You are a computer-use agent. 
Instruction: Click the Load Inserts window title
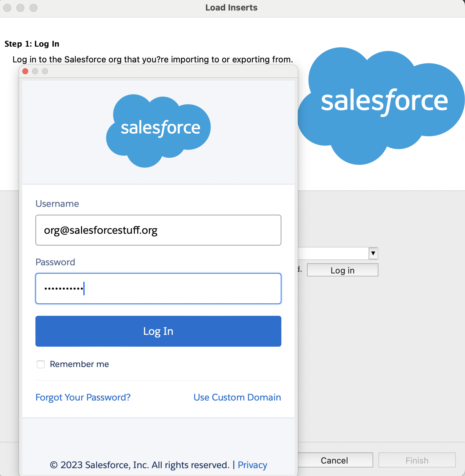pyautogui.click(x=232, y=8)
